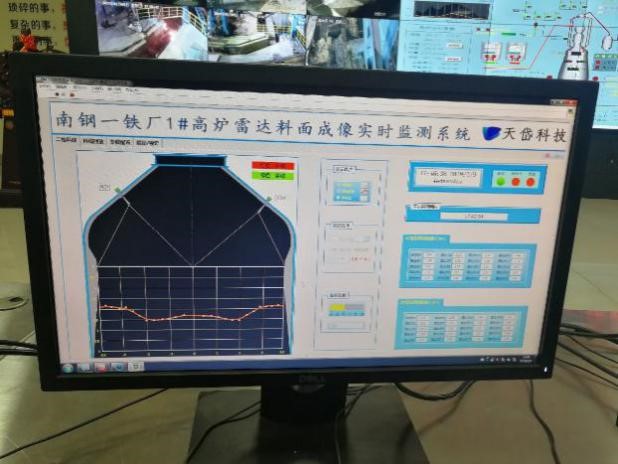618x464 pixels.
Task: Select the left camera feed on the background monitor
Action: pos(152,30)
